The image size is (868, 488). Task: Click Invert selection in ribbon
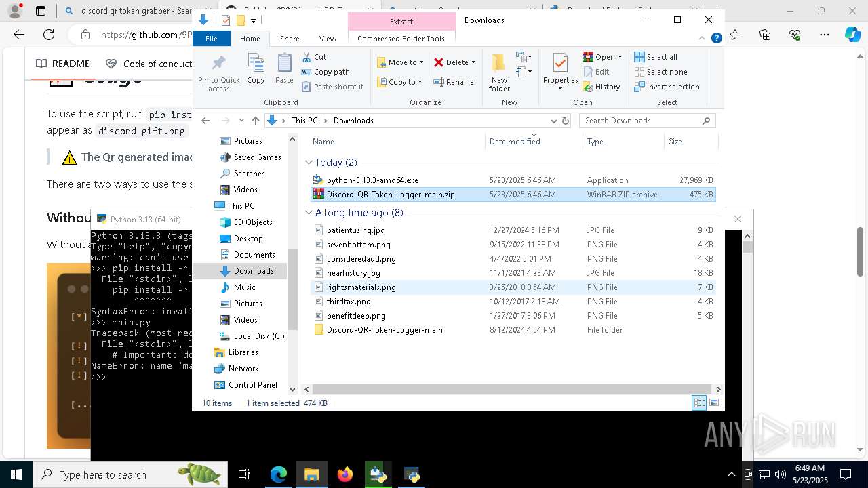click(x=667, y=87)
